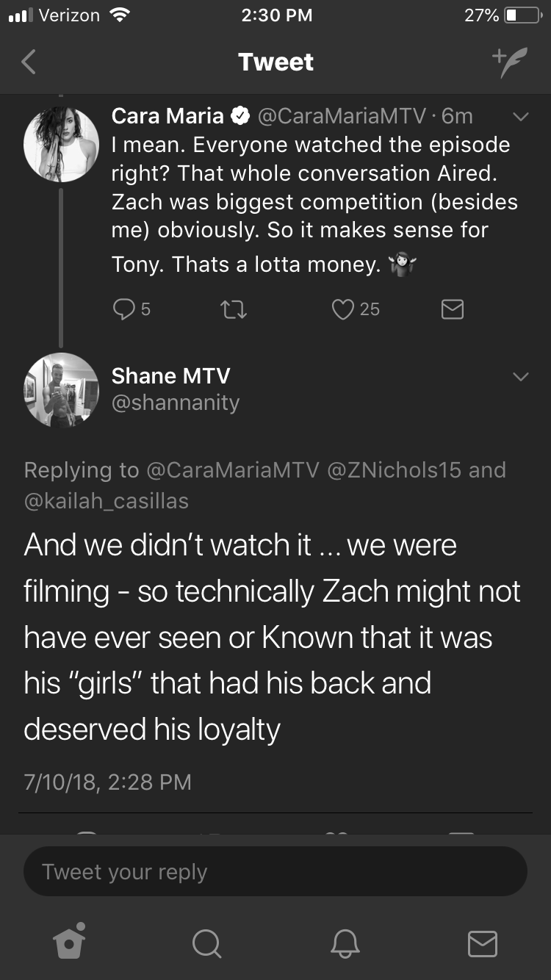Screen dimensions: 551x980
Task: Open Search tab in bottom bar
Action: 206,943
